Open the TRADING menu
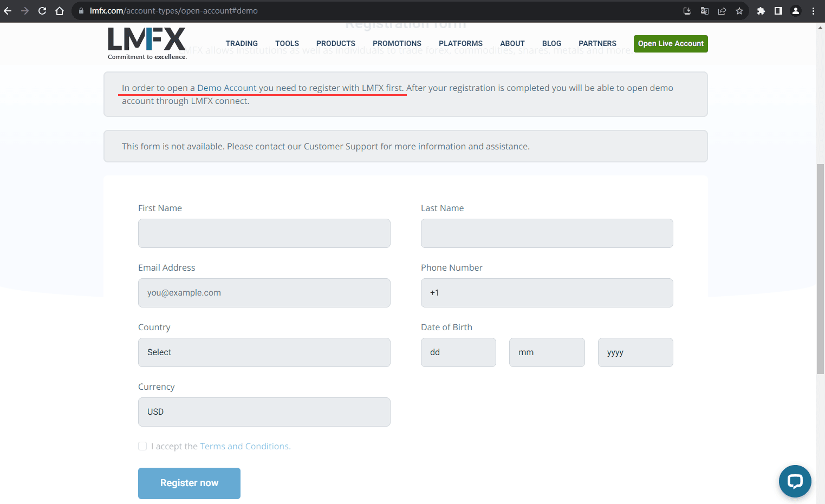Image resolution: width=825 pixels, height=504 pixels. [x=242, y=43]
